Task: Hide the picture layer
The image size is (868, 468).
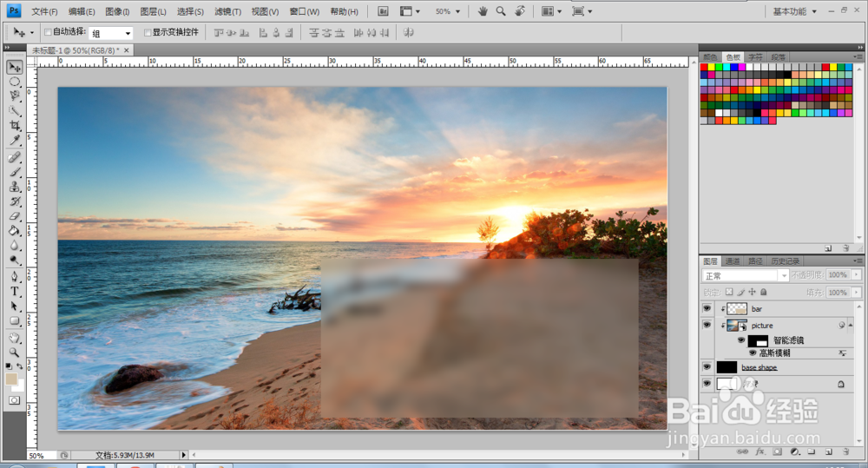Action: pos(707,325)
